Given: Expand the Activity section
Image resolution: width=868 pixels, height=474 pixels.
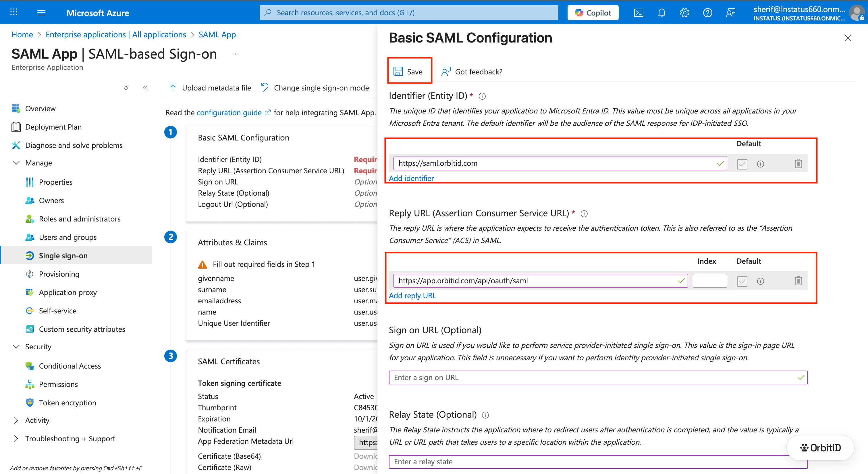Looking at the screenshot, I should click(x=16, y=420).
